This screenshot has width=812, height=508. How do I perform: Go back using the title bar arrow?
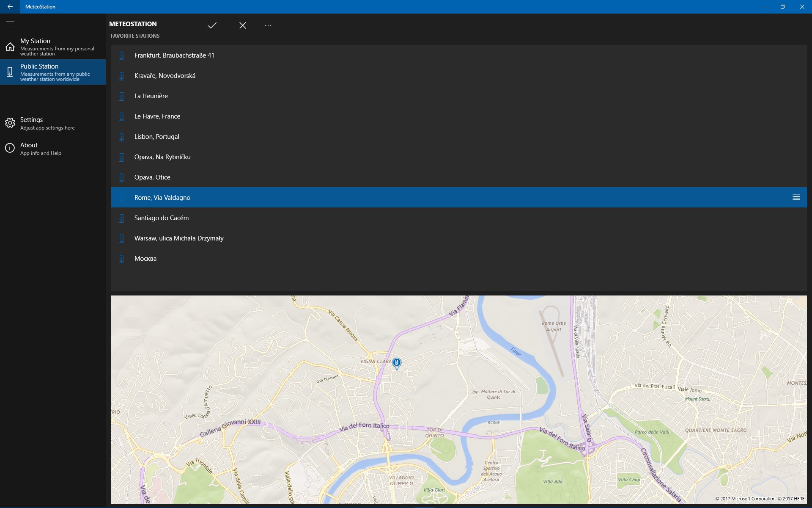point(10,7)
